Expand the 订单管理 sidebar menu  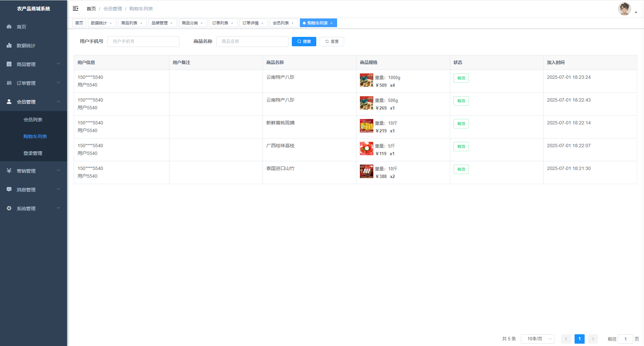pos(34,83)
